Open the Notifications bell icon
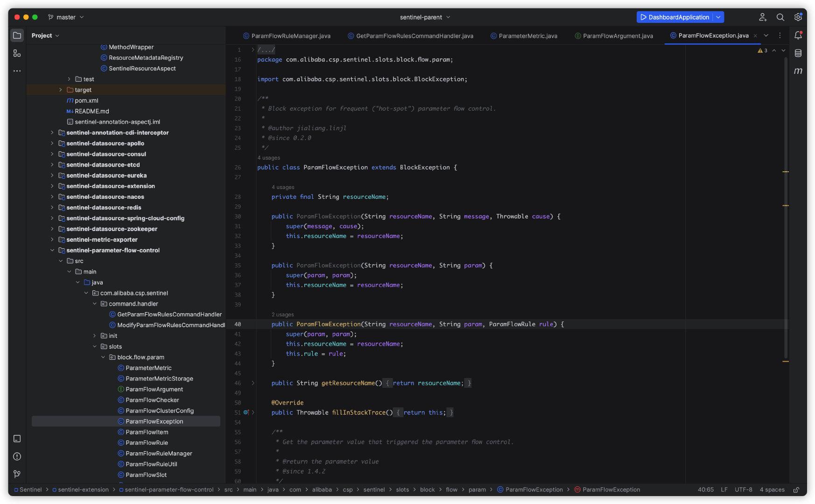The height and width of the screenshot is (504, 815). pos(798,35)
